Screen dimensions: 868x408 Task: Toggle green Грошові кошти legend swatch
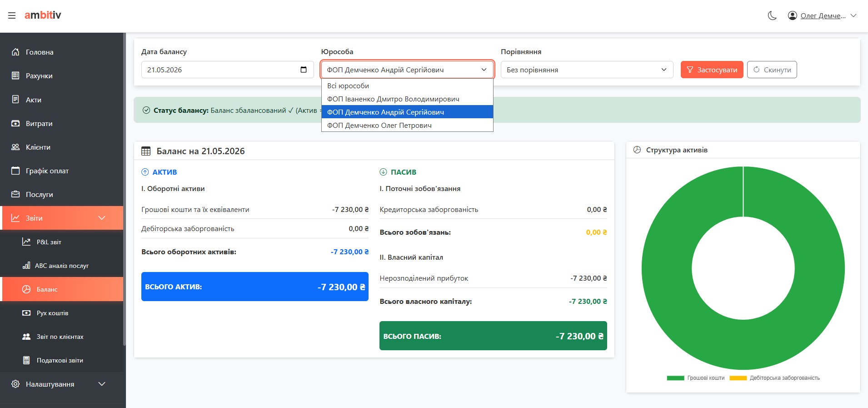675,378
